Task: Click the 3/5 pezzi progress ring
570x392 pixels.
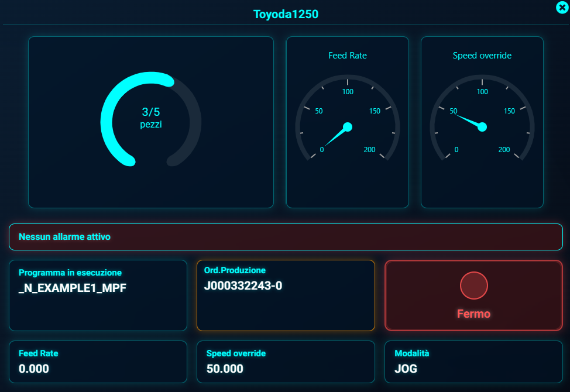Action: 151,118
